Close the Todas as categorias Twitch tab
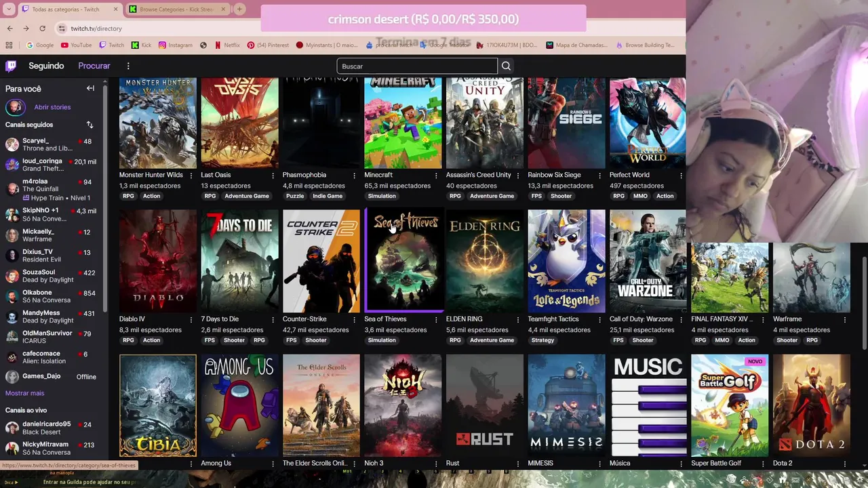 click(115, 9)
